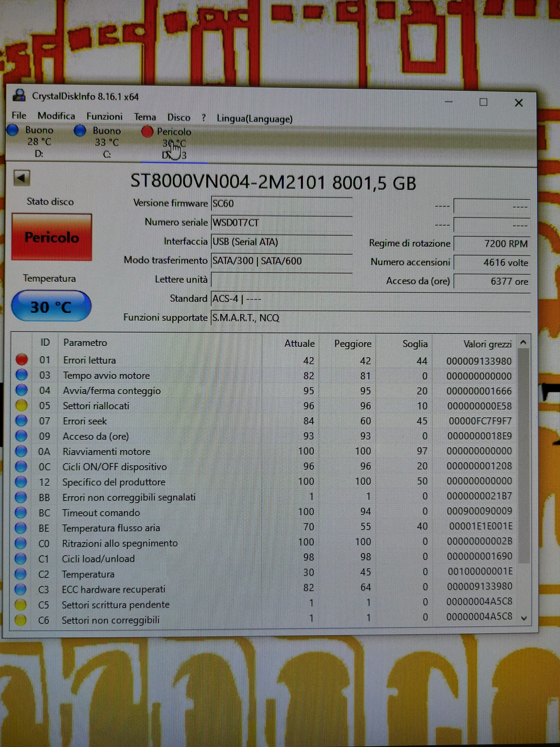
Task: Click the Funzioni supportate field
Action: [x=370, y=318]
